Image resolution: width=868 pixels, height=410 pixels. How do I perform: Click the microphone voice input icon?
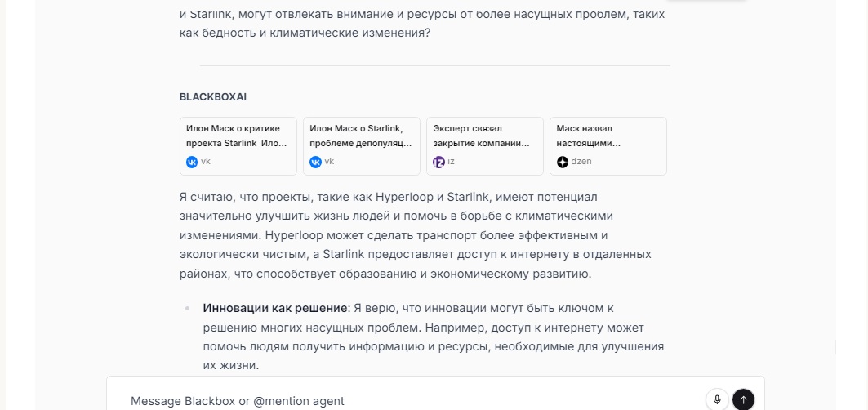(x=717, y=399)
